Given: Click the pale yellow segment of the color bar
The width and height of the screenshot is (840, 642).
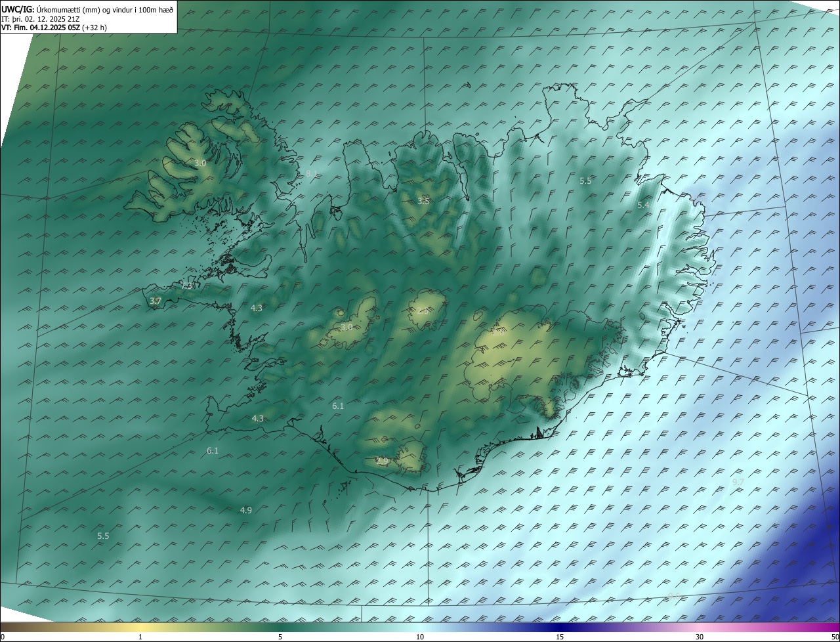Looking at the screenshot, I should (x=141, y=628).
